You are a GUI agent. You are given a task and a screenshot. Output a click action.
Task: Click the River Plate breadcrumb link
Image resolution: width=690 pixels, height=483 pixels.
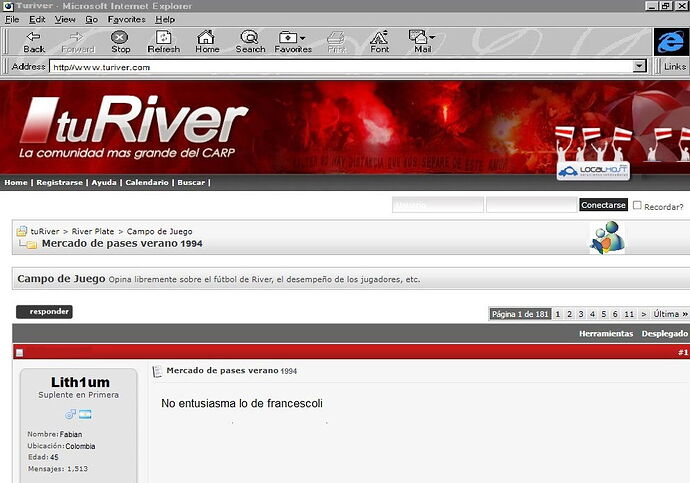click(x=93, y=231)
